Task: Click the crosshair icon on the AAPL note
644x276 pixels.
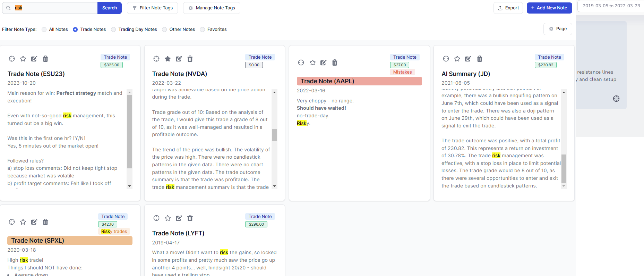Action: 301,62
